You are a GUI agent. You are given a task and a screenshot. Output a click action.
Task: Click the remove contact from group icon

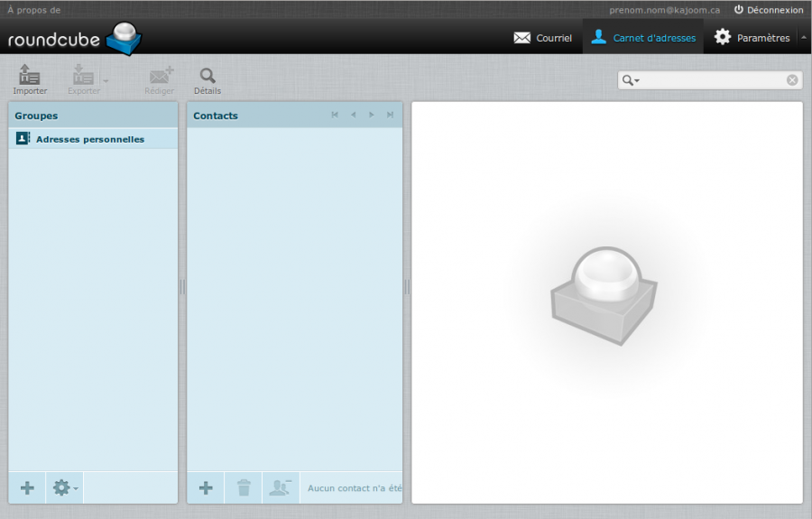pyautogui.click(x=281, y=488)
